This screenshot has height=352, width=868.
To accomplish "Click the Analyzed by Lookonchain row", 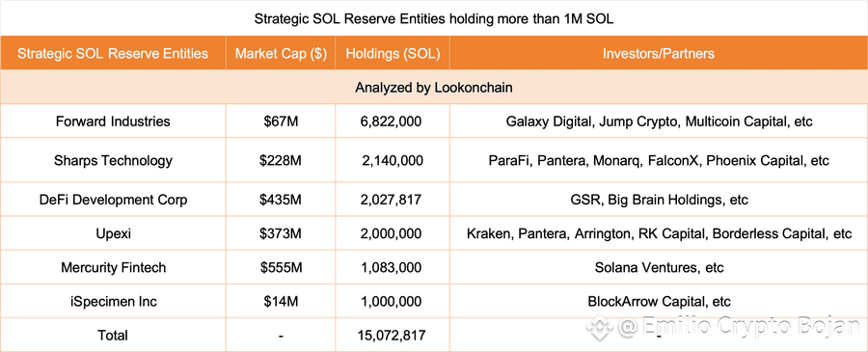I will [434, 88].
